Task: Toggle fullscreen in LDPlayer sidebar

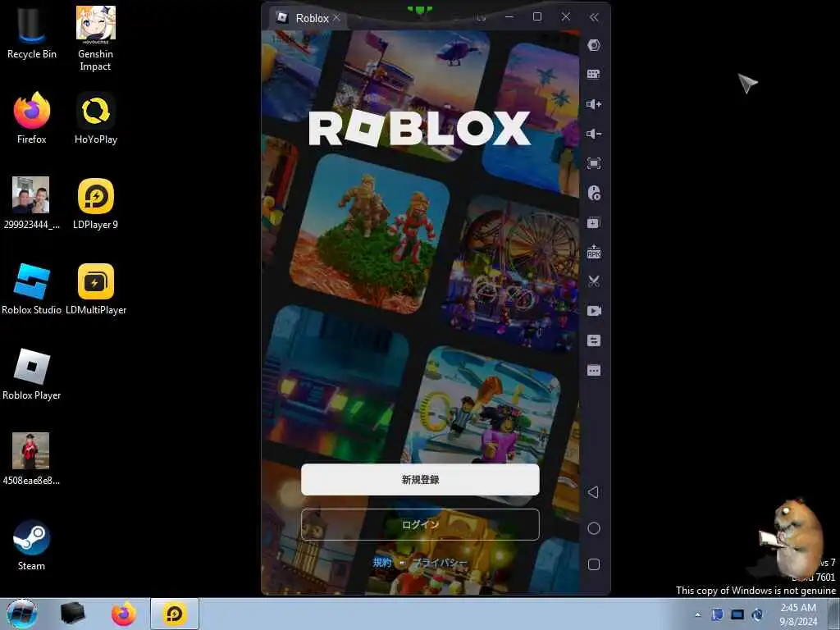Action: (594, 163)
